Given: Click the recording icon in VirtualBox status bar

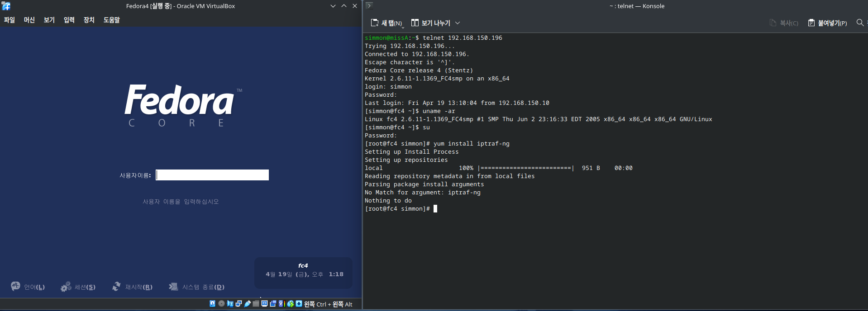Looking at the screenshot, I should (x=273, y=304).
